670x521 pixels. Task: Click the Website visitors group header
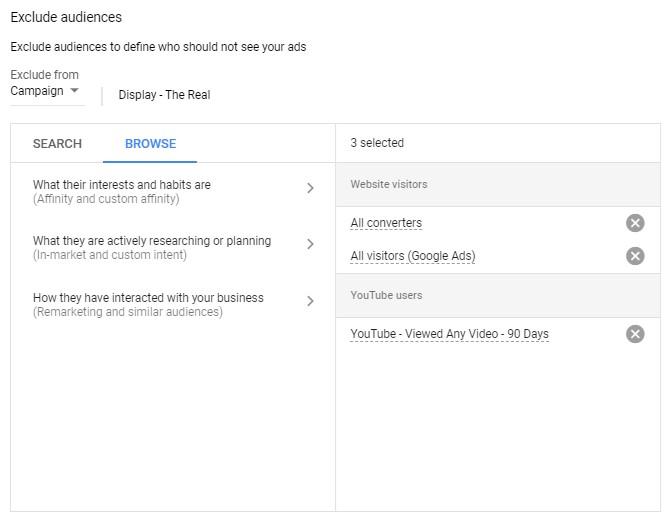pyautogui.click(x=389, y=184)
